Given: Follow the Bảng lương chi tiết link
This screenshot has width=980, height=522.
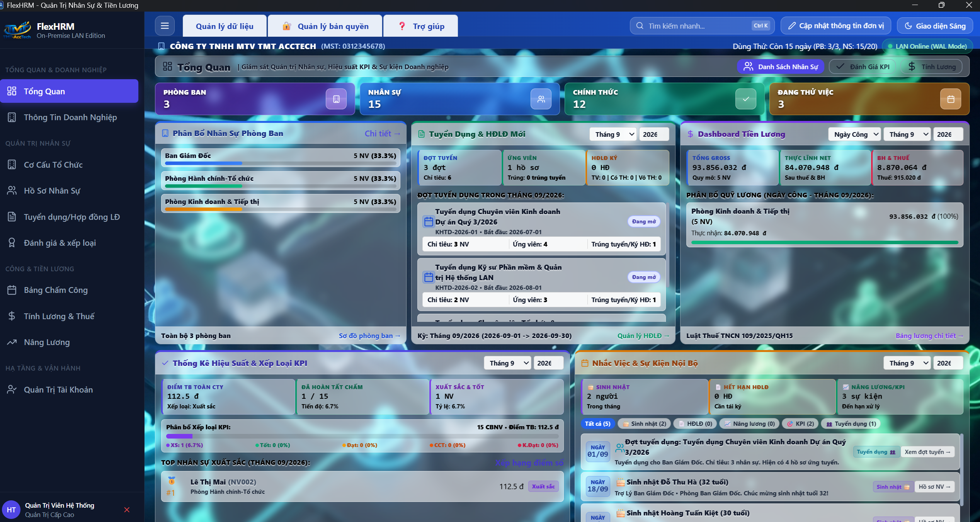Looking at the screenshot, I should tap(929, 336).
